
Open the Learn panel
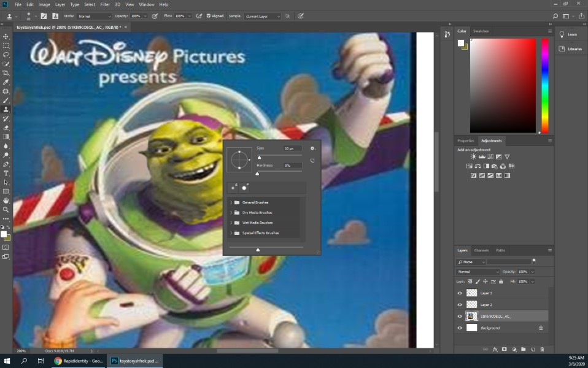coord(568,34)
